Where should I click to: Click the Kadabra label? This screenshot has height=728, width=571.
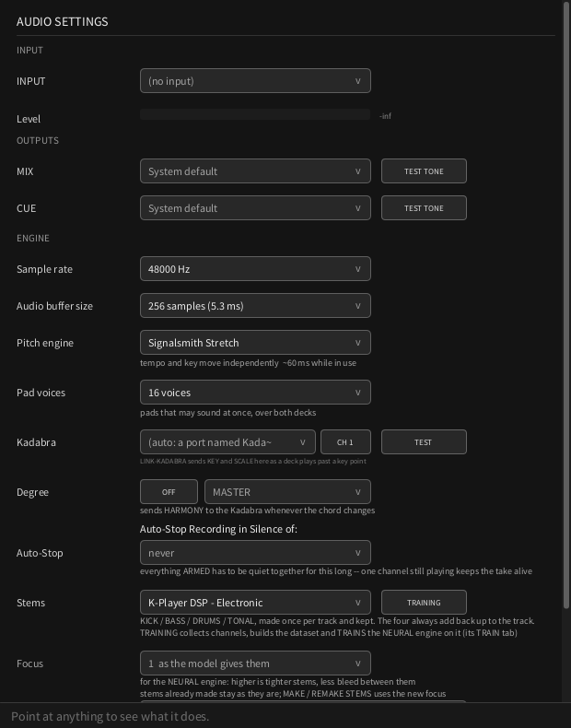36,442
